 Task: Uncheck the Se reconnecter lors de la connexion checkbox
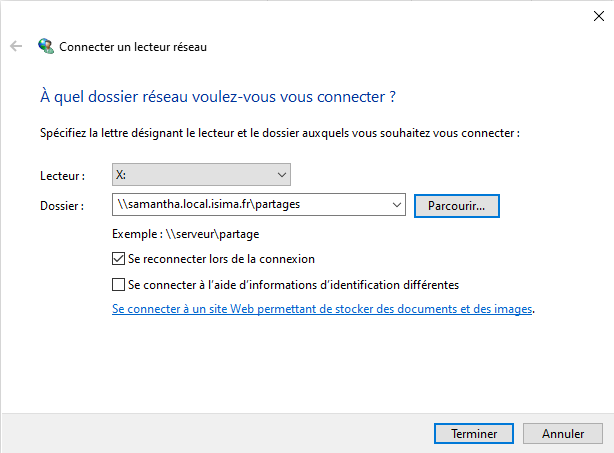tap(120, 258)
